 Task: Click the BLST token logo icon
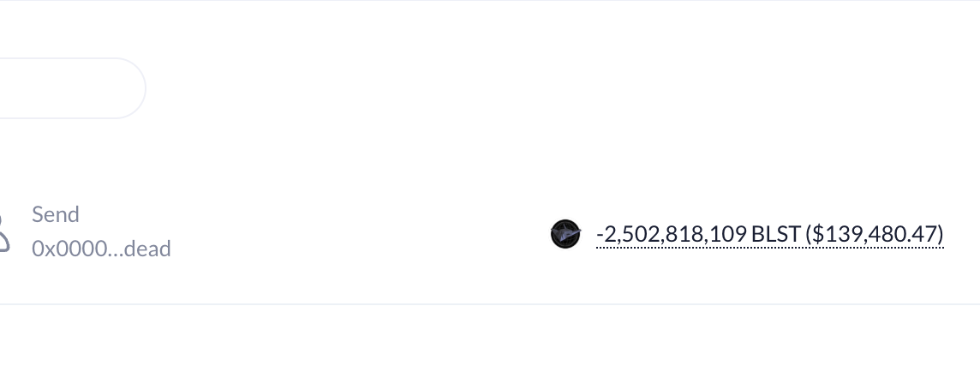click(565, 234)
